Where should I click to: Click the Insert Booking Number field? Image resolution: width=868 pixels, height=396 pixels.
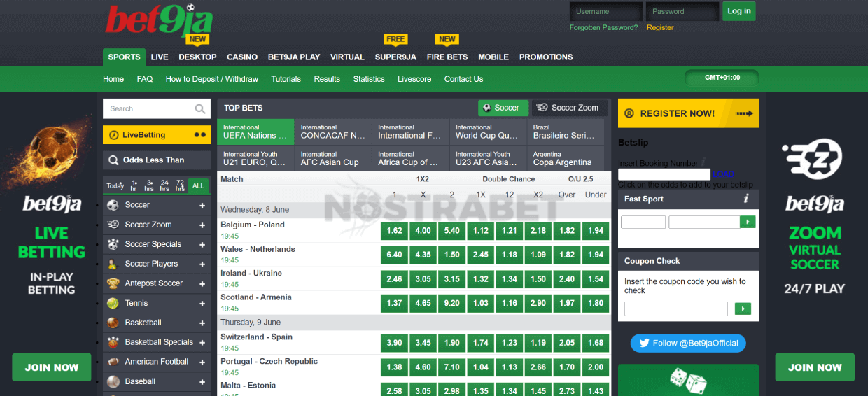tap(664, 174)
